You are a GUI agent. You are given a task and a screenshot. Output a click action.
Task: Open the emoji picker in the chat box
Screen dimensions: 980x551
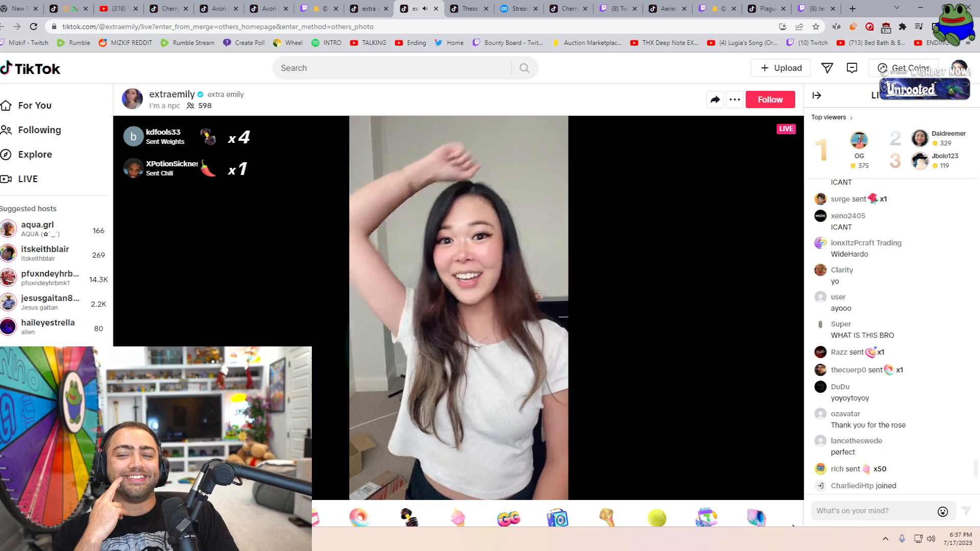[942, 510]
